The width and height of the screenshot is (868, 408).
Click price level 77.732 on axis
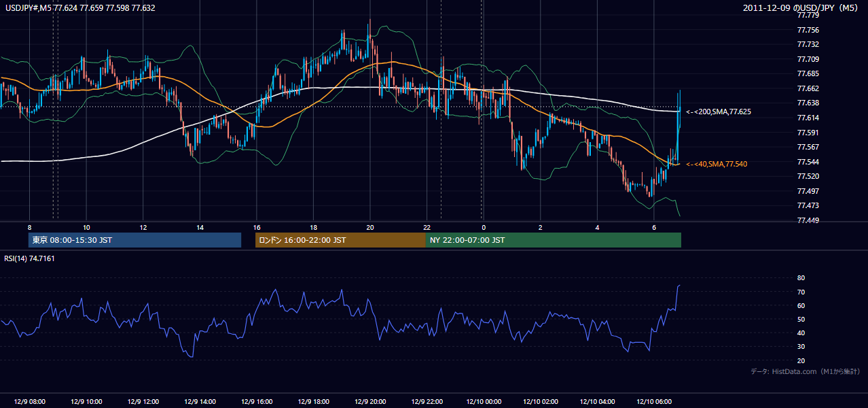(x=807, y=44)
